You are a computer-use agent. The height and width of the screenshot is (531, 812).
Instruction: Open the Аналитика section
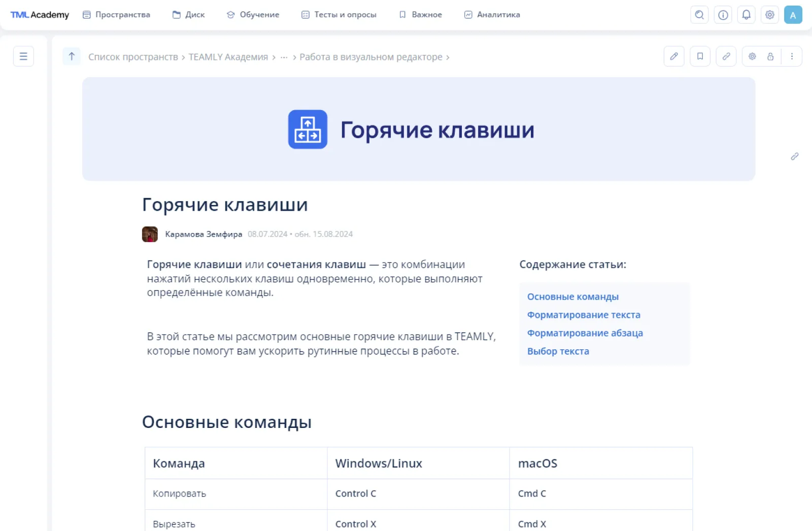[x=492, y=15]
